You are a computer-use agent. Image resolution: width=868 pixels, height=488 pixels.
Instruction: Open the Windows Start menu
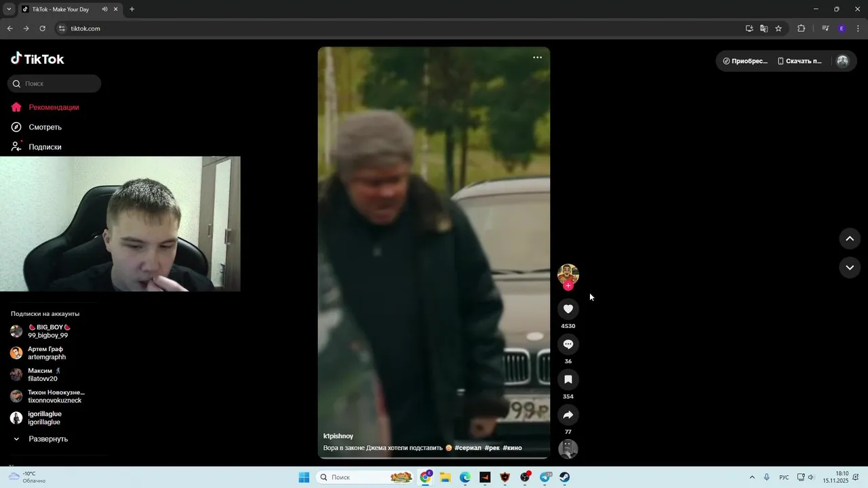(304, 477)
